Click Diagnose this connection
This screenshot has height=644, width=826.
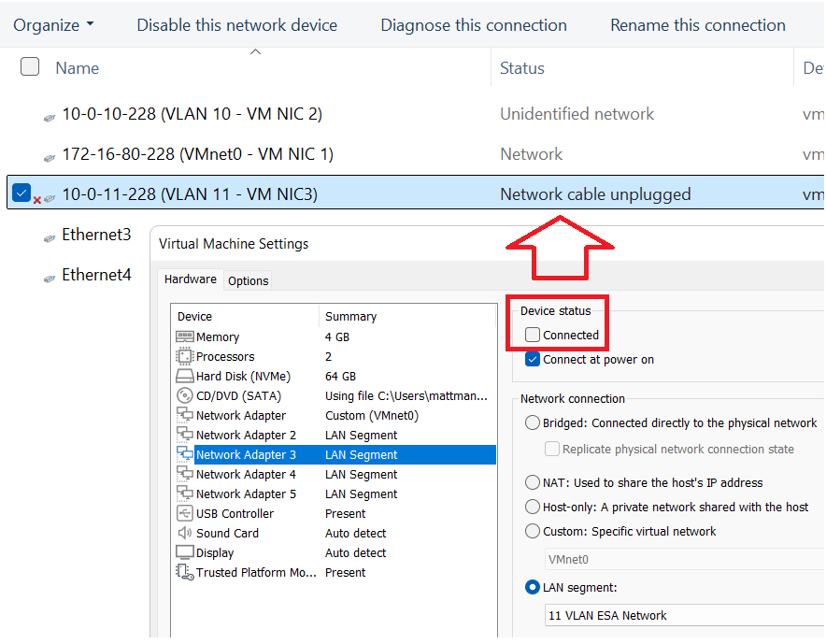pos(473,25)
